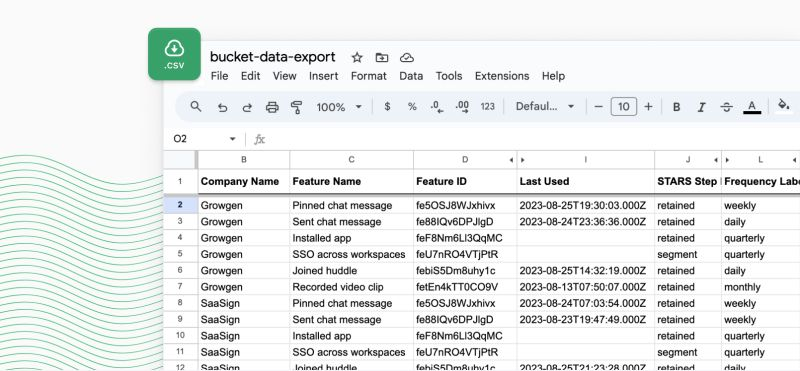Select the paint format roller icon
Screen dimensions: 800x371
296,107
